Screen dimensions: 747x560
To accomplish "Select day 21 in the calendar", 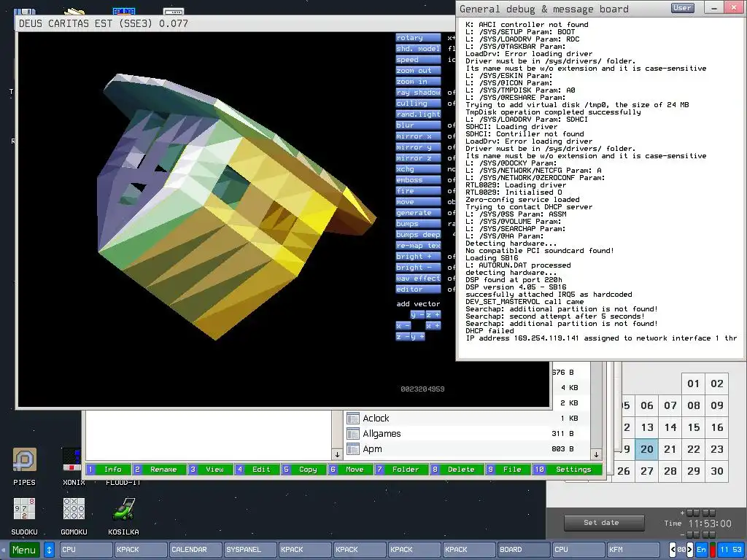I will 670,449.
